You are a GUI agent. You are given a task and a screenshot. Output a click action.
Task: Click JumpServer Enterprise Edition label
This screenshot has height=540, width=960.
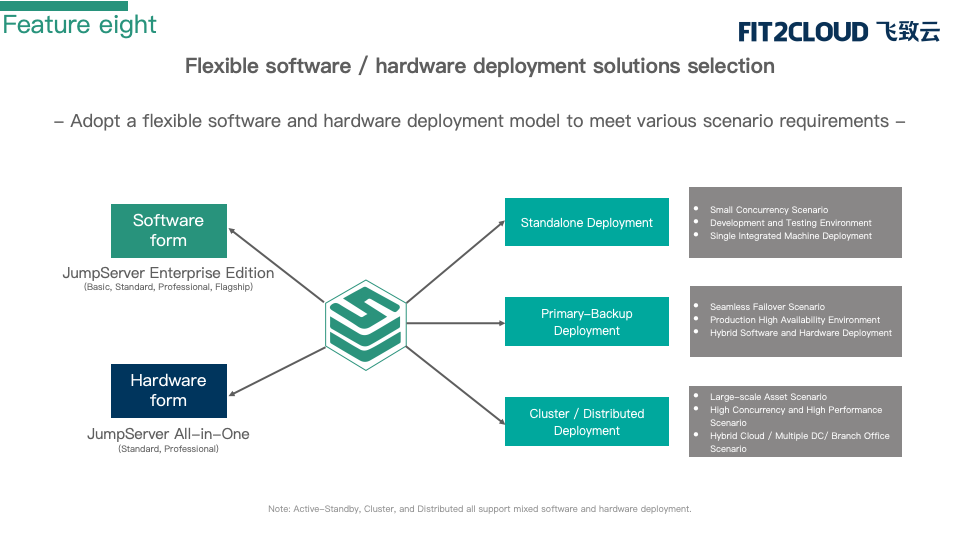click(x=168, y=273)
